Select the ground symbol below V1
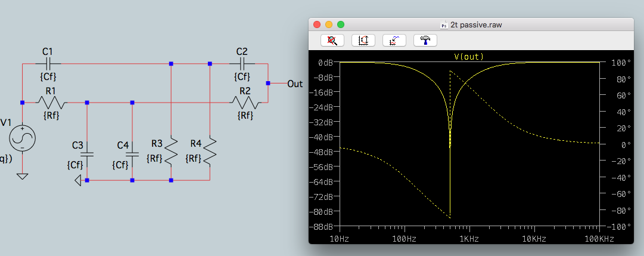Screen dimensions: 644x256 pos(23,176)
